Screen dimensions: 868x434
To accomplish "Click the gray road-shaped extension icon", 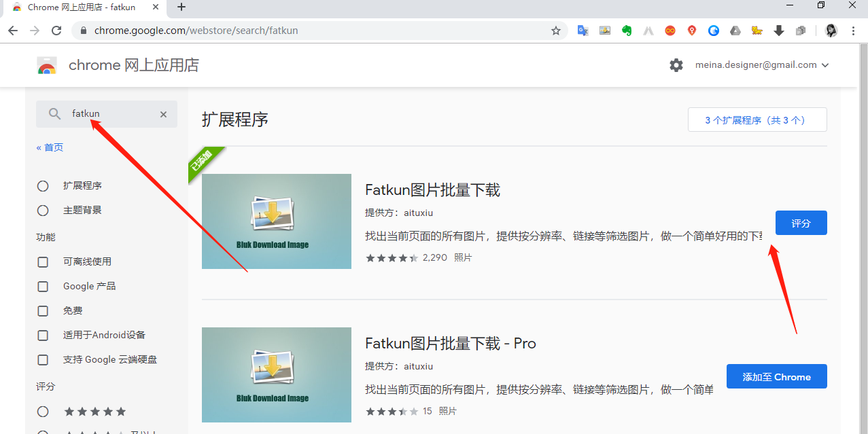I will click(648, 31).
